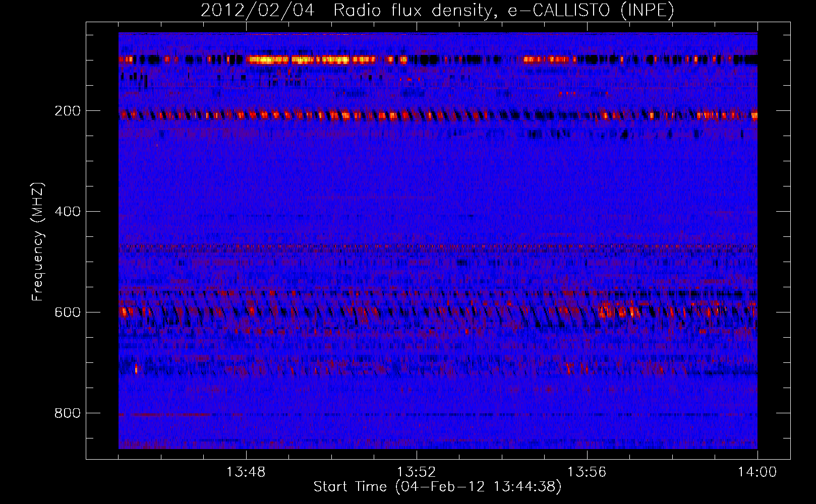
Task: Click the 14:00 time tick label
Action: click(757, 472)
